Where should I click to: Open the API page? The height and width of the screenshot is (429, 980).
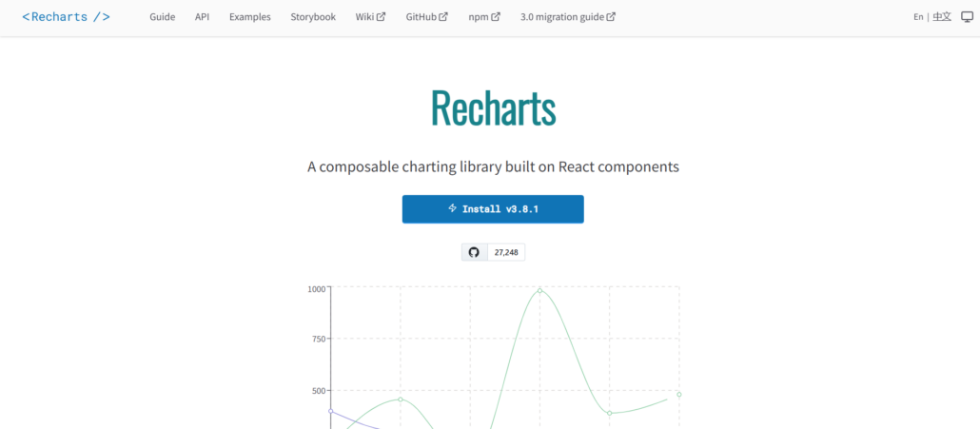[202, 17]
